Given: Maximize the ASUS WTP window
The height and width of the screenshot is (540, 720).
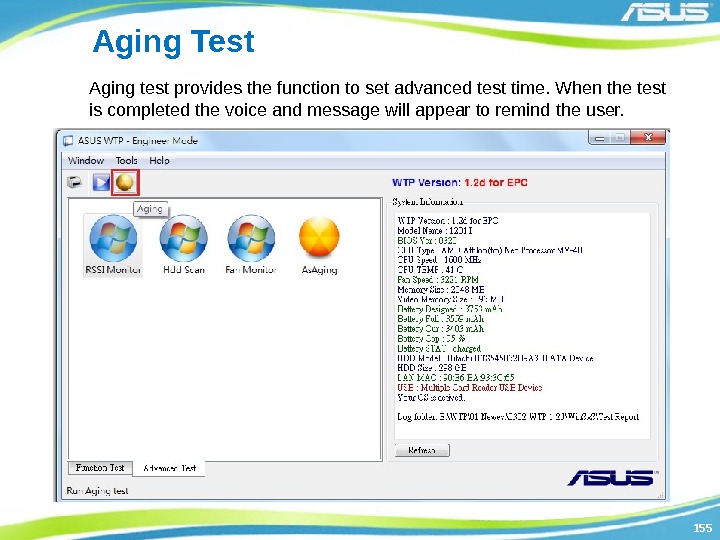Looking at the screenshot, I should coord(620,137).
